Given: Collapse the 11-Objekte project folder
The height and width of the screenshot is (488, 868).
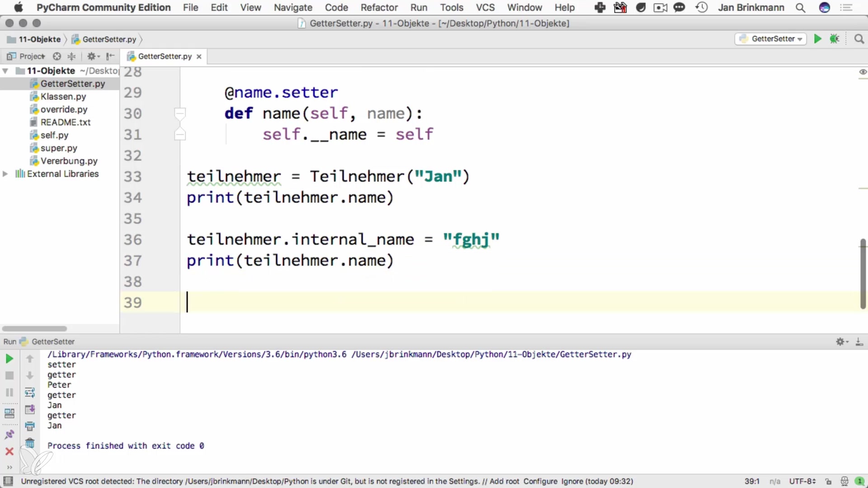Looking at the screenshot, I should coord(5,71).
